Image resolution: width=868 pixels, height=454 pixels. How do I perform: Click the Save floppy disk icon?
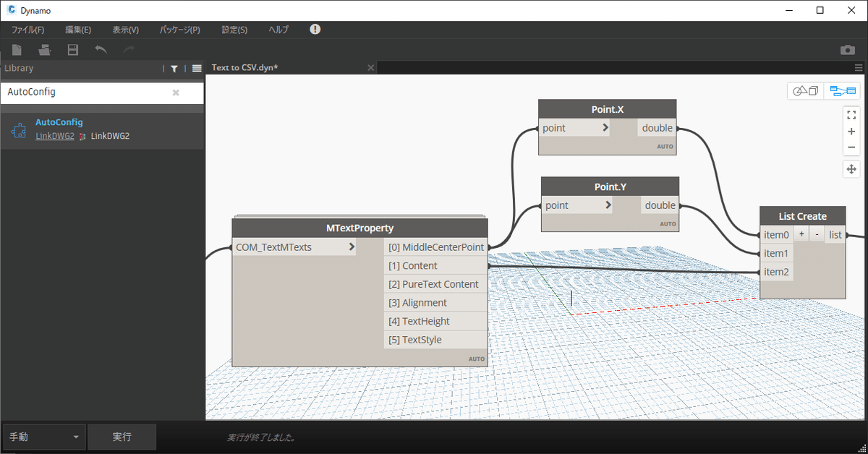72,50
